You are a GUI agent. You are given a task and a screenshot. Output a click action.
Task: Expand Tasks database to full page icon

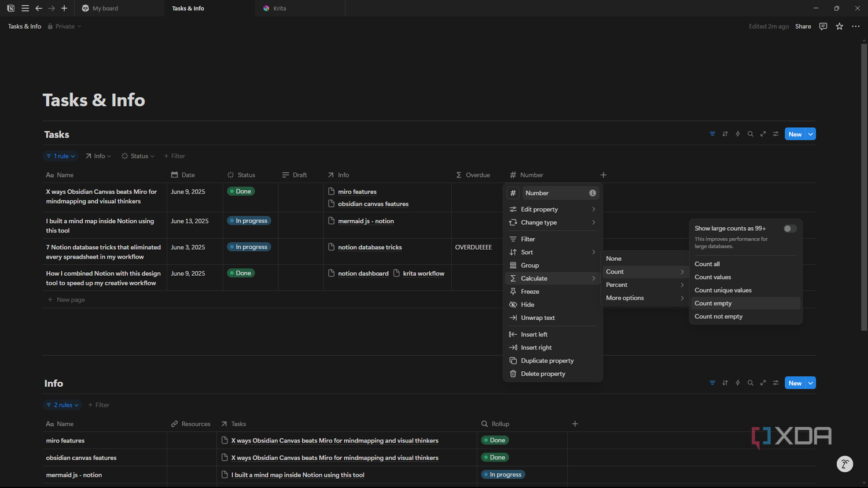pyautogui.click(x=763, y=134)
